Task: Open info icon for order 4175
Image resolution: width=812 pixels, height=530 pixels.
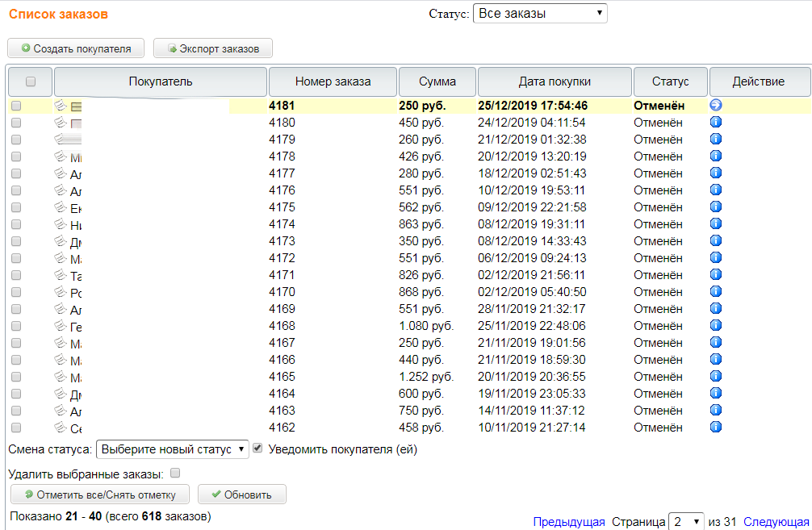Action: [x=716, y=207]
